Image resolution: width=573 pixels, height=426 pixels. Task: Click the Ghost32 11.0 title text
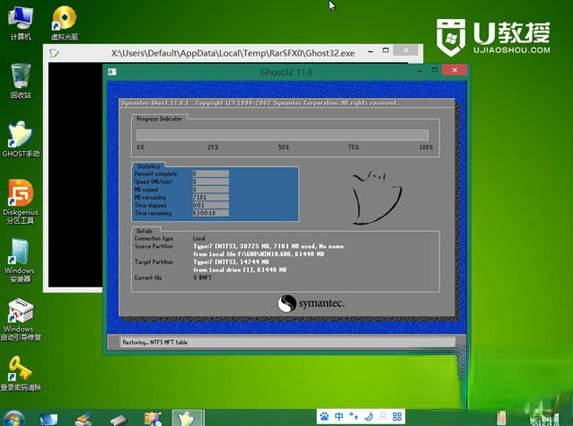[286, 72]
